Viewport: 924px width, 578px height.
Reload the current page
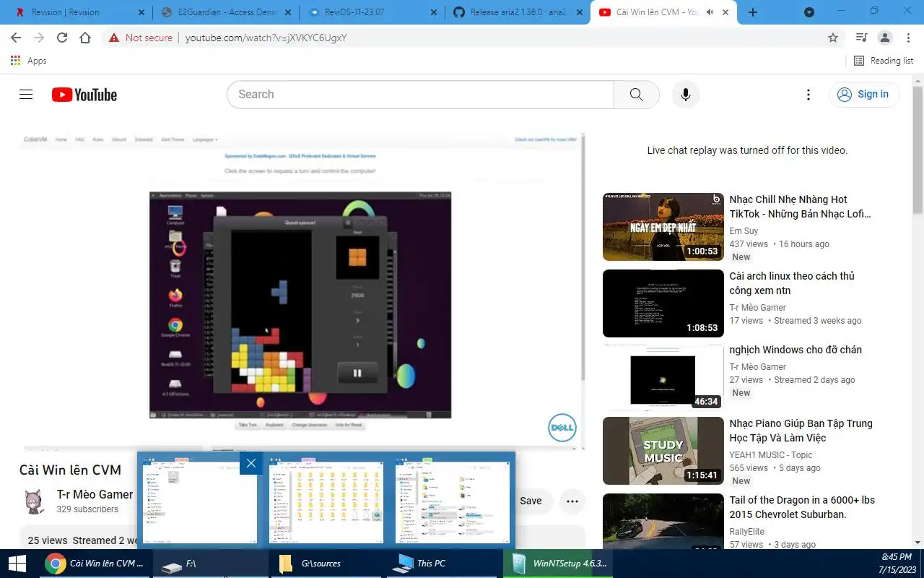click(x=62, y=38)
